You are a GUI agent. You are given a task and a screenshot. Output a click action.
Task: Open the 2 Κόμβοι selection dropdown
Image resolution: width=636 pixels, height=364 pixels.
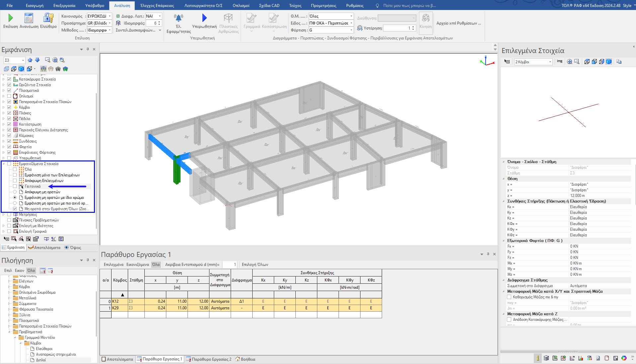click(550, 62)
